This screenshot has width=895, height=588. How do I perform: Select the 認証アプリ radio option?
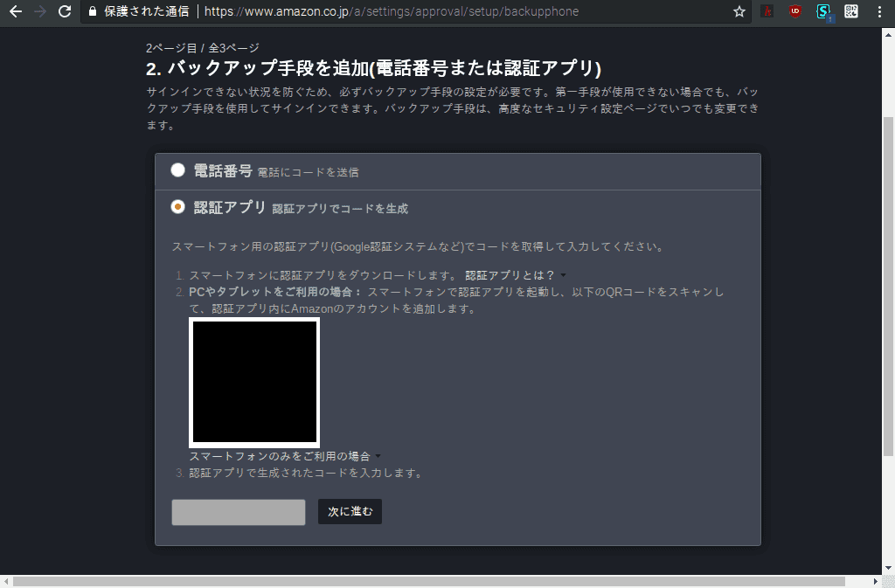177,206
